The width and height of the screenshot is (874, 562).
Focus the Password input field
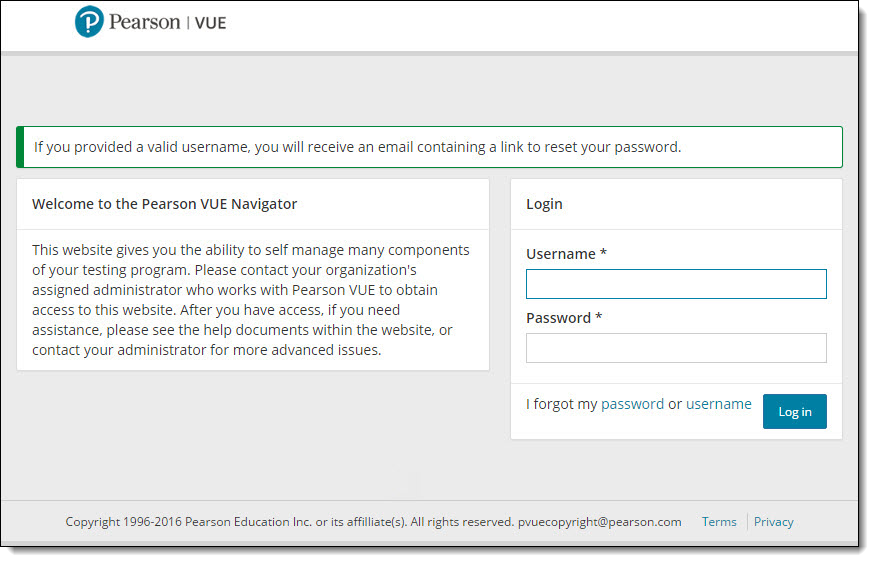pyautogui.click(x=676, y=348)
